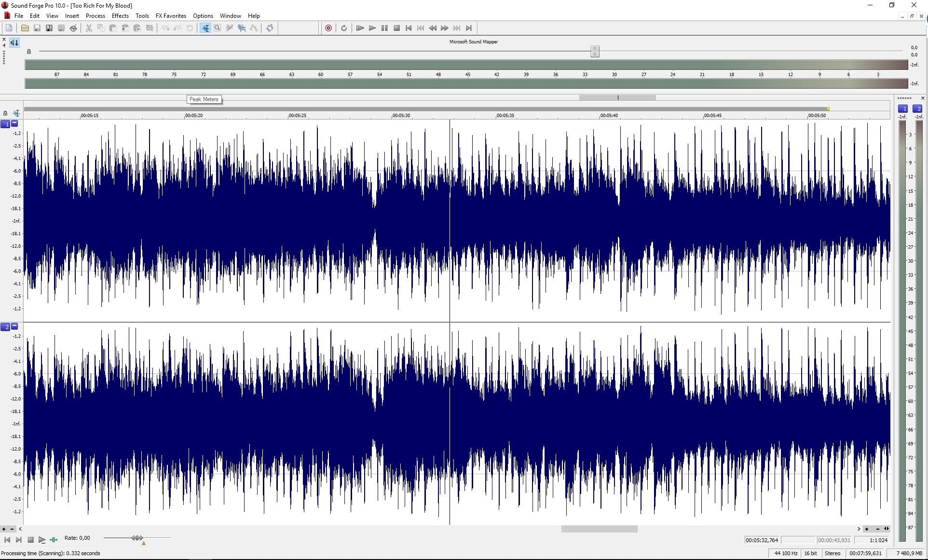928x560 pixels.
Task: Click data window Go to Start button
Action: (x=7, y=540)
